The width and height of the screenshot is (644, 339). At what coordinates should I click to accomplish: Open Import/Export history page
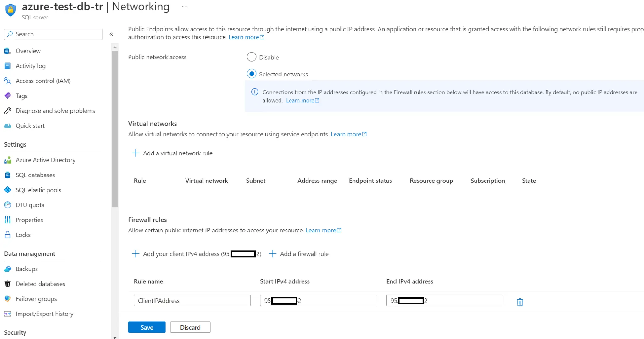pyautogui.click(x=44, y=314)
